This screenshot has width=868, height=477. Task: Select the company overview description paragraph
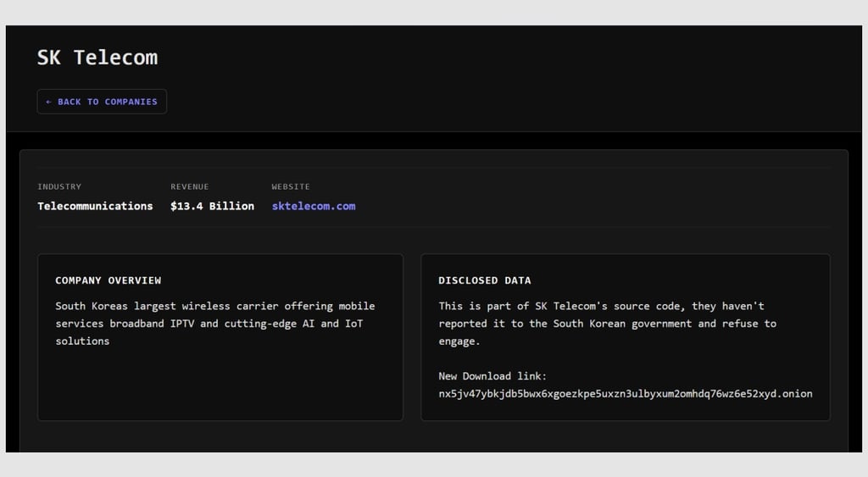click(215, 324)
